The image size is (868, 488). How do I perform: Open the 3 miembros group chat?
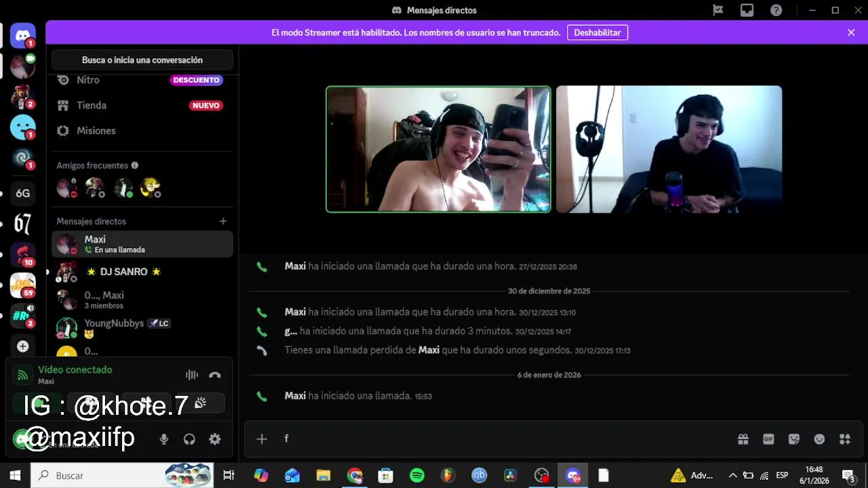142,300
